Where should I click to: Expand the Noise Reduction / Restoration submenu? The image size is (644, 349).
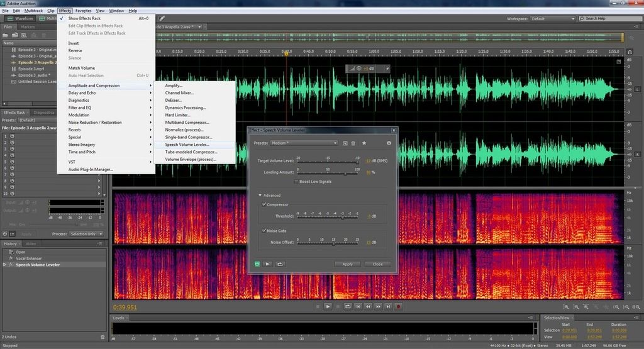106,123
